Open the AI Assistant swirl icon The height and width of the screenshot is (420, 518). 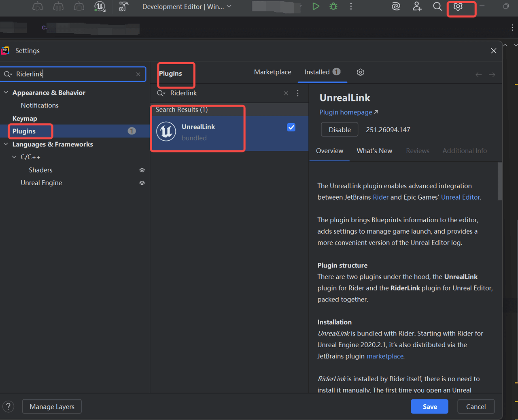[396, 6]
